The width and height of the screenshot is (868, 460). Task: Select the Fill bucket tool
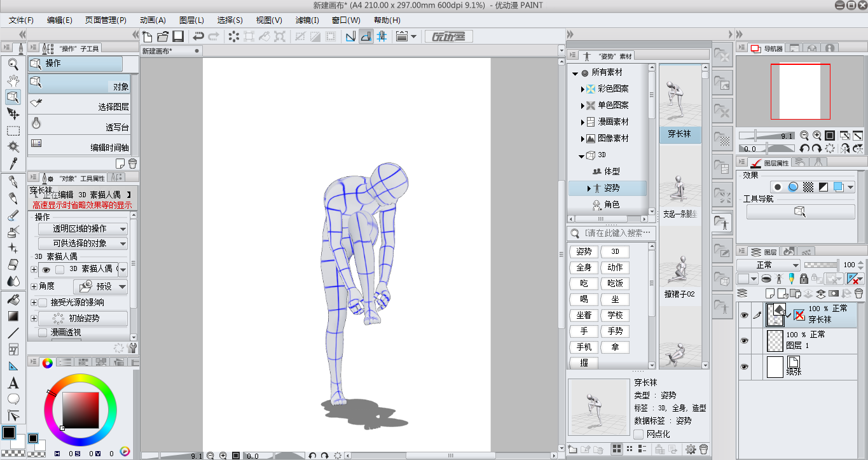tap(13, 299)
